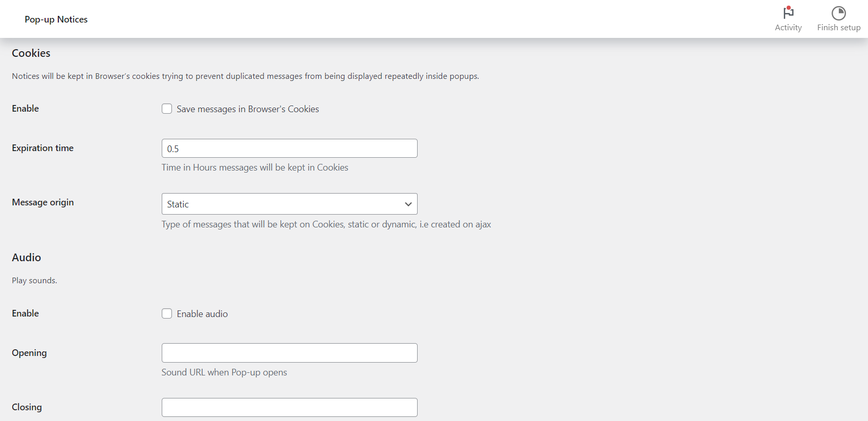The image size is (868, 421).
Task: Click inside the Expiration time field
Action: click(x=289, y=148)
